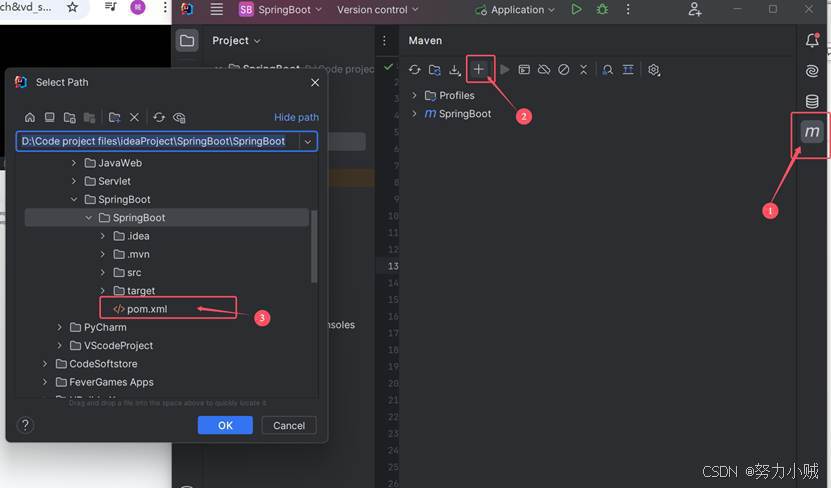Click the Add Maven Projects plus icon
This screenshot has width=831, height=488.
[479, 70]
